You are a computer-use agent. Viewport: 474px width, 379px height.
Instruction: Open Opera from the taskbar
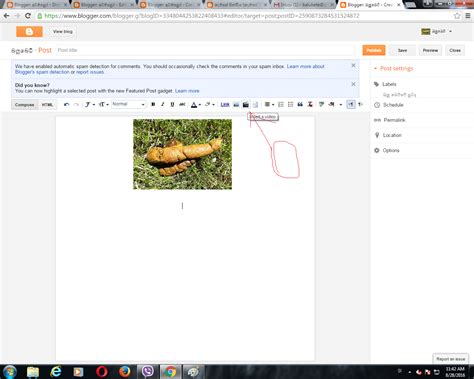point(102,372)
